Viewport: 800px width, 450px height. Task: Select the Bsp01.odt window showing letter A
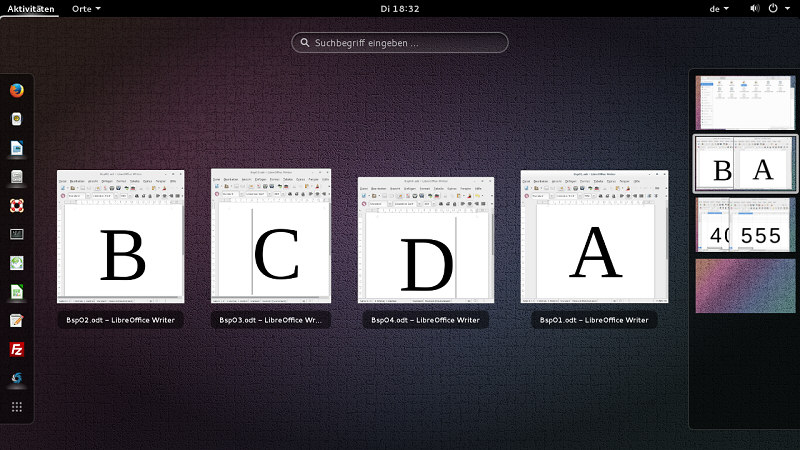click(x=594, y=237)
